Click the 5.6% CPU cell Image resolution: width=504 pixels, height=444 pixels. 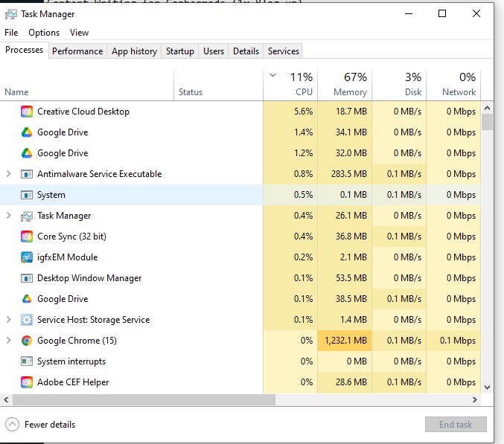[290, 112]
